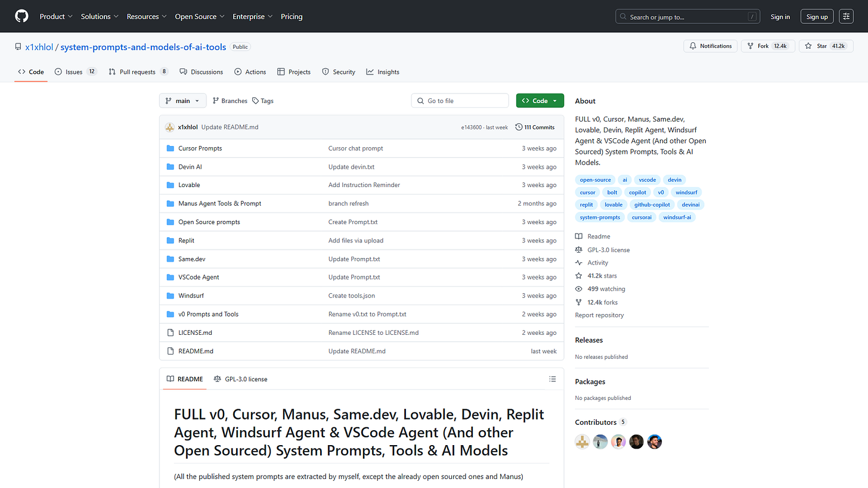The image size is (868, 488).
Task: Click commit hash e143600
Action: pos(471,128)
